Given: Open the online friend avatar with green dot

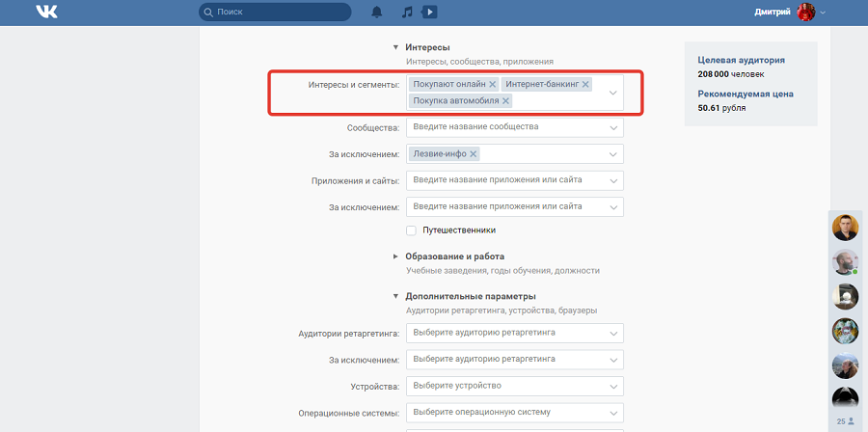Looking at the screenshot, I should point(845,262).
